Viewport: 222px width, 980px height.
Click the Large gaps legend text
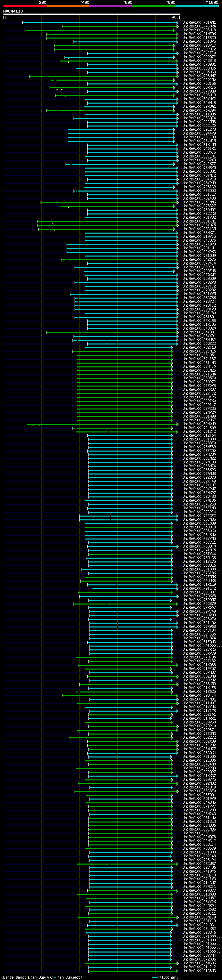tap(43, 977)
